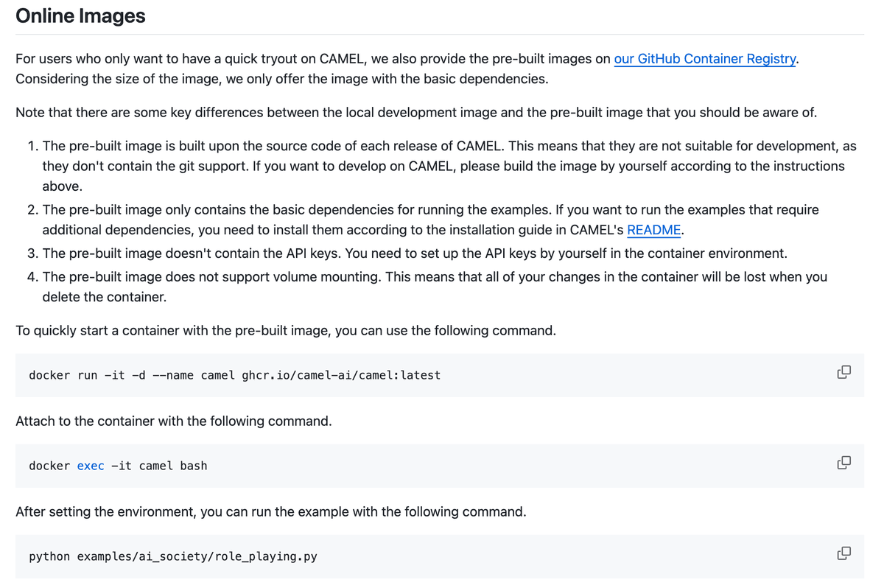Copy the docker exec command
The width and height of the screenshot is (884, 588).
843,463
